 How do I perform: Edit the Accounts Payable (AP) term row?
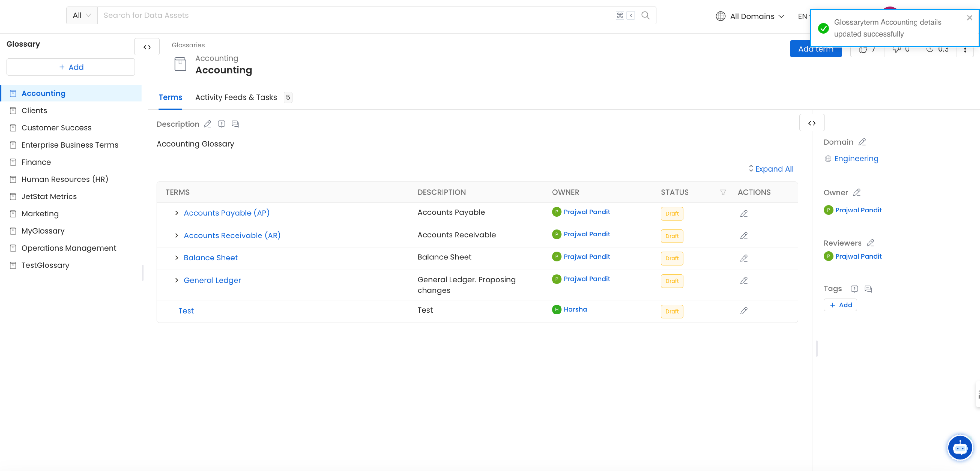(x=744, y=213)
